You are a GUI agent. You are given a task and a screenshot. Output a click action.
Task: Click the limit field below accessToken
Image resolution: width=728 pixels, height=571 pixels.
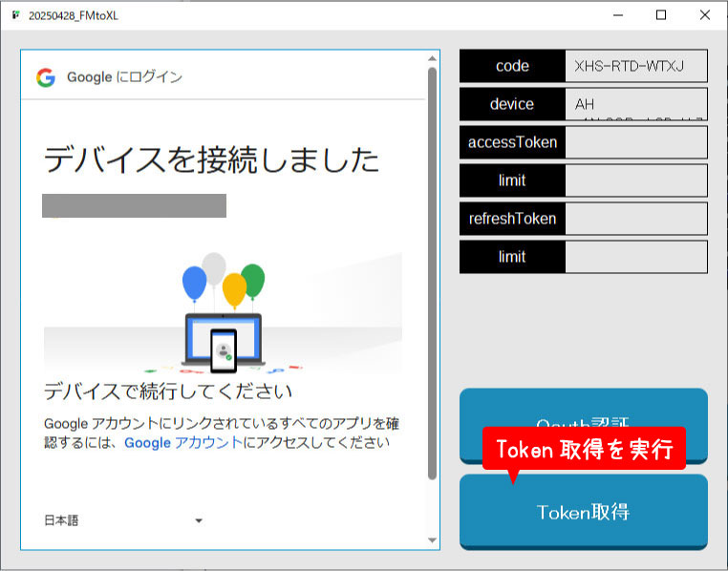[636, 180]
